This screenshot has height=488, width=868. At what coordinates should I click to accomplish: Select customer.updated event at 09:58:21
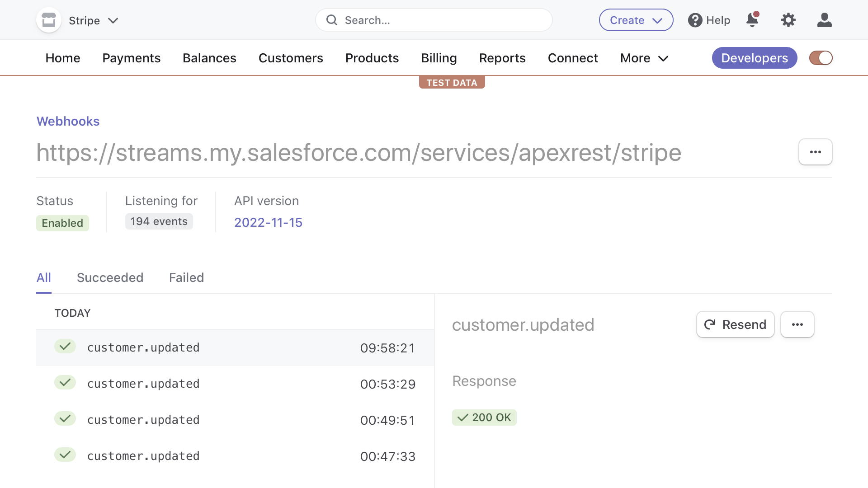235,347
